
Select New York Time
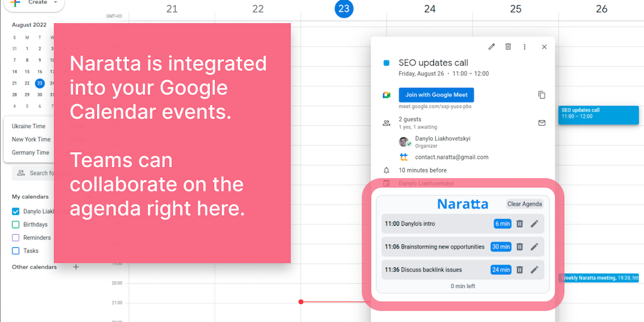point(31,139)
